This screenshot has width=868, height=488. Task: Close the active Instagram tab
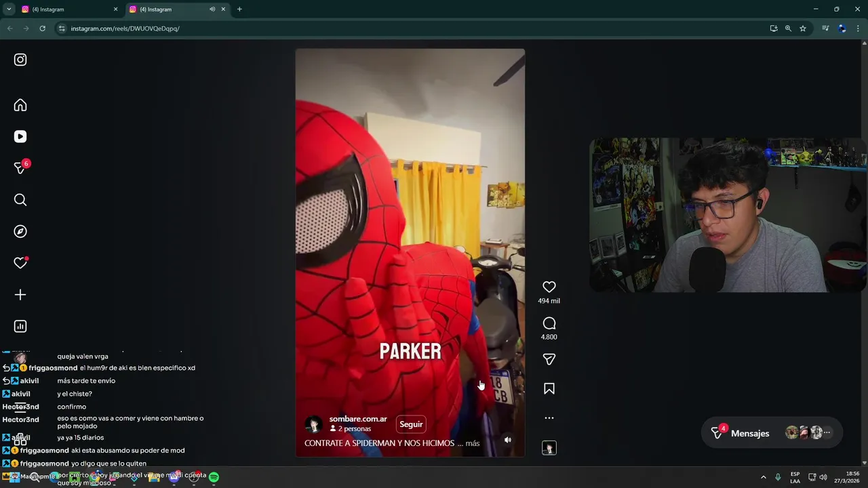(x=223, y=9)
